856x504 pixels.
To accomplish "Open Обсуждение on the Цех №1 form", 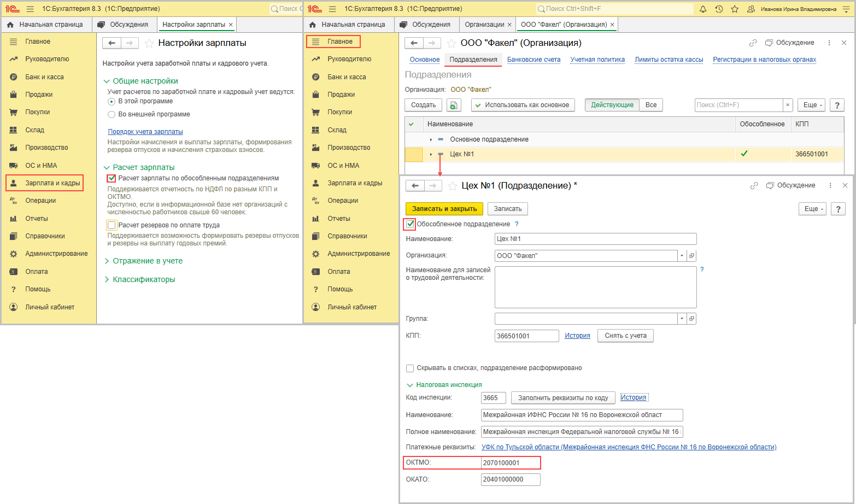I will pyautogui.click(x=791, y=185).
